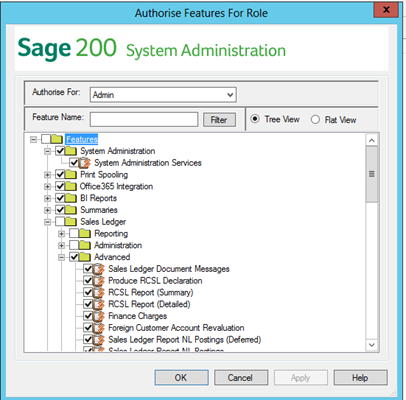406x400 pixels.
Task: Expand the BI Reports node
Action: (48, 198)
